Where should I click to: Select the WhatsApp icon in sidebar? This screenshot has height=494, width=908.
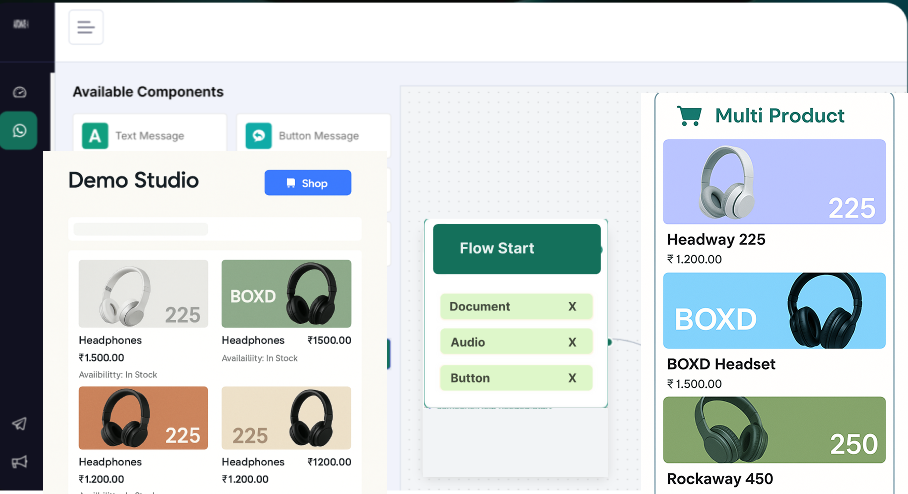(x=19, y=131)
